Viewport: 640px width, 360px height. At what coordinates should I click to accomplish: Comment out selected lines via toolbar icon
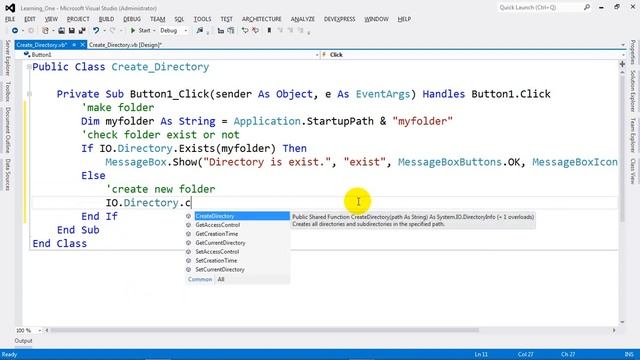tap(245, 31)
